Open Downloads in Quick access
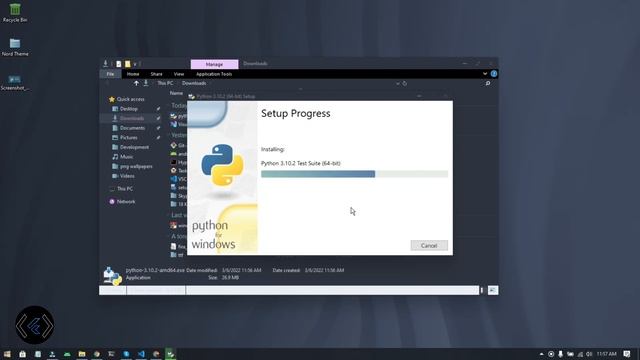Viewport: 640px width, 360px height. (x=128, y=118)
